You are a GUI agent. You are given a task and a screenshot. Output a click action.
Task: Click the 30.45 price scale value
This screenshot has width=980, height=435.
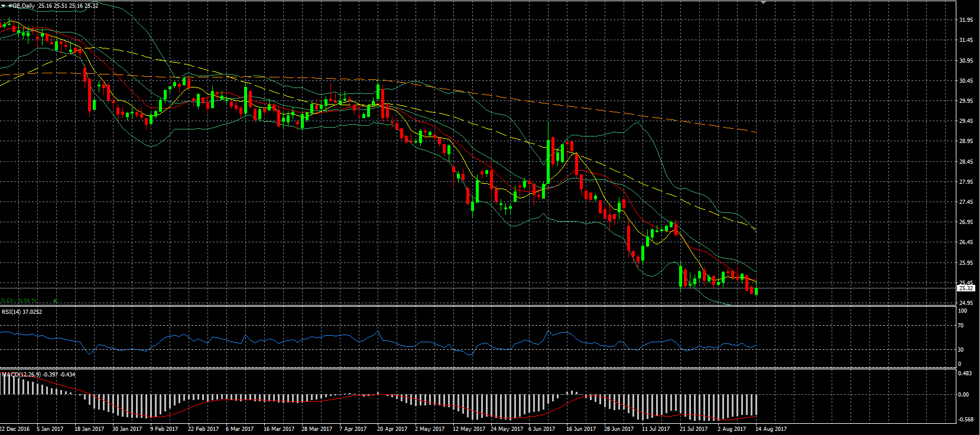pyautogui.click(x=966, y=81)
